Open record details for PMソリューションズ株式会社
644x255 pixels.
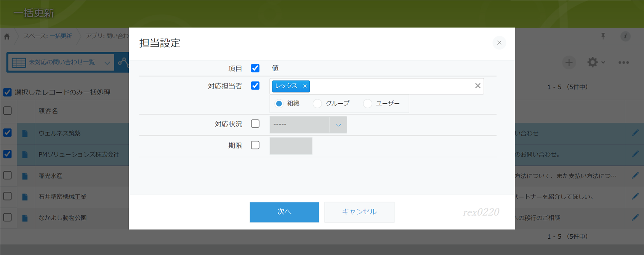25,155
